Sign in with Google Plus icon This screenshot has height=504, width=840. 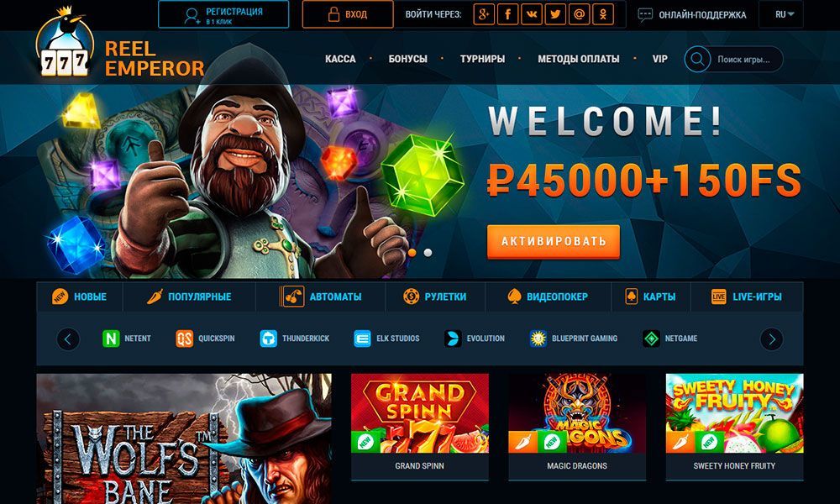pyautogui.click(x=484, y=14)
